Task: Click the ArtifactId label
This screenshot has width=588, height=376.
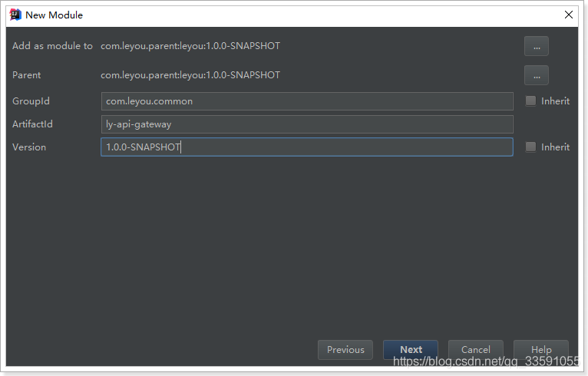Action: tap(32, 124)
